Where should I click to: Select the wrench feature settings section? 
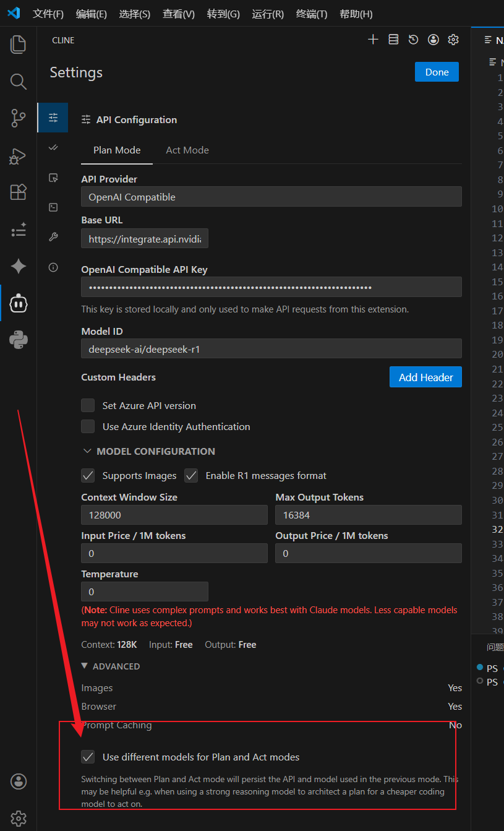pyautogui.click(x=53, y=237)
